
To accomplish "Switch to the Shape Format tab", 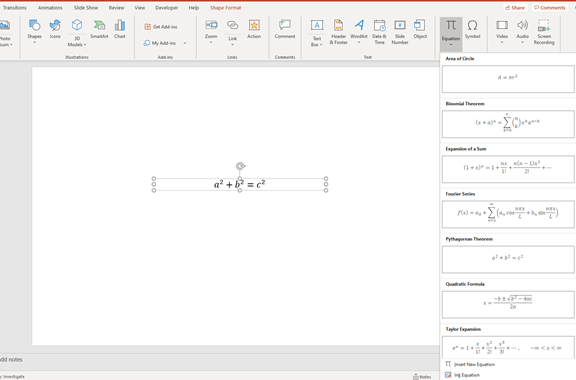I will (x=226, y=8).
